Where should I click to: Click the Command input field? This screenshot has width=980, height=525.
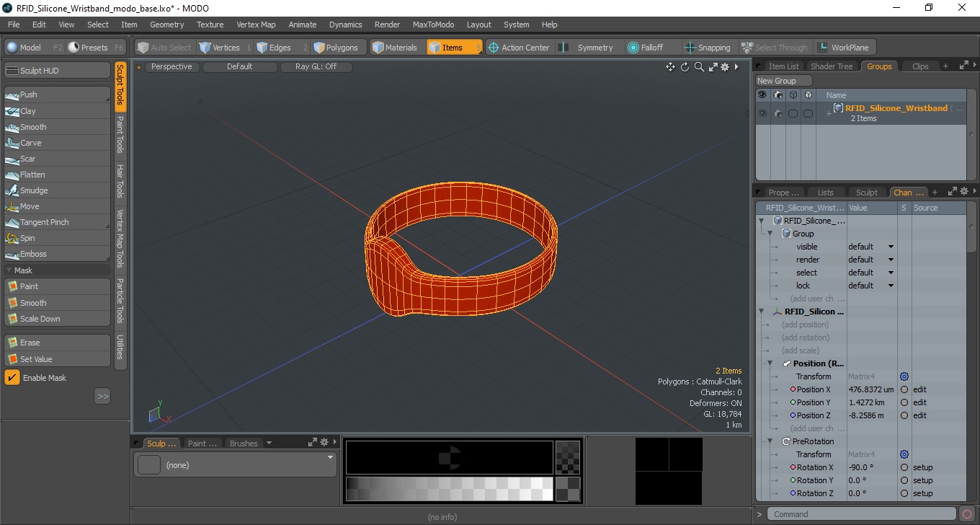click(x=863, y=514)
